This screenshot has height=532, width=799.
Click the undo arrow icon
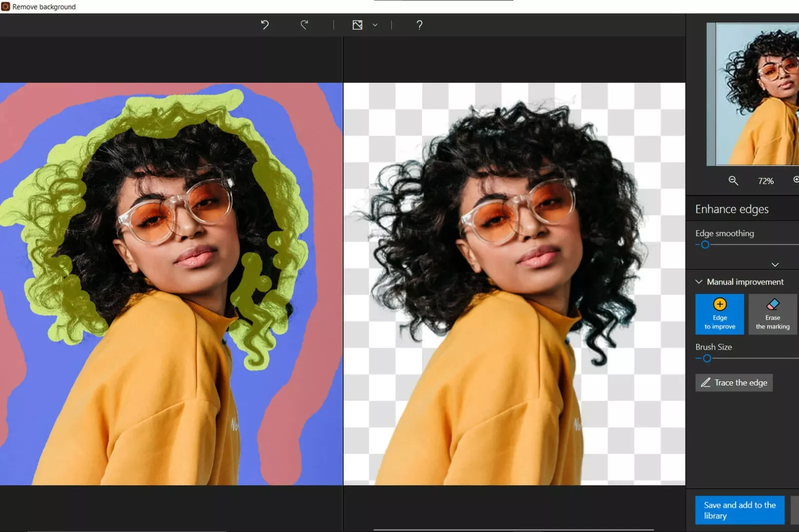tap(265, 24)
